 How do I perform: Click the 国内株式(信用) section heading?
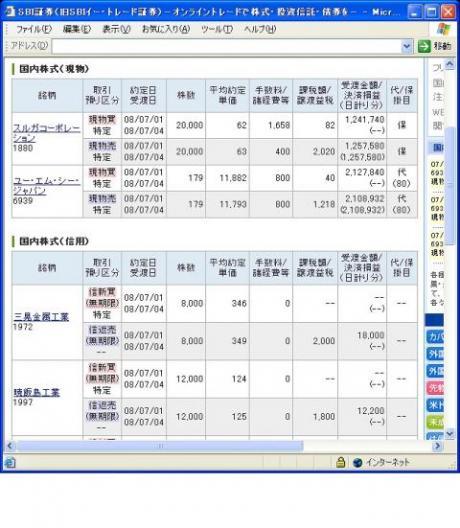(x=54, y=241)
